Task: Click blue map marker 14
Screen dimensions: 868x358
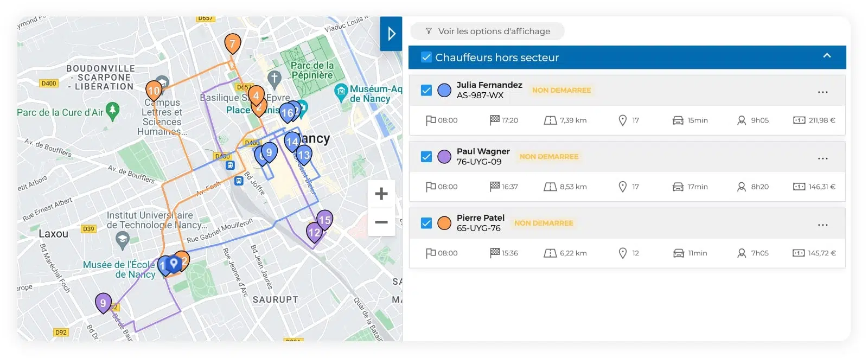Action: coord(292,142)
